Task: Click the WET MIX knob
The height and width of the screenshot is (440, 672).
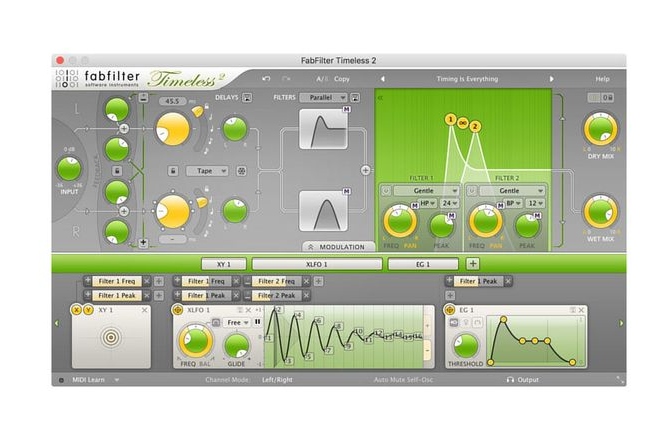Action: click(x=600, y=212)
